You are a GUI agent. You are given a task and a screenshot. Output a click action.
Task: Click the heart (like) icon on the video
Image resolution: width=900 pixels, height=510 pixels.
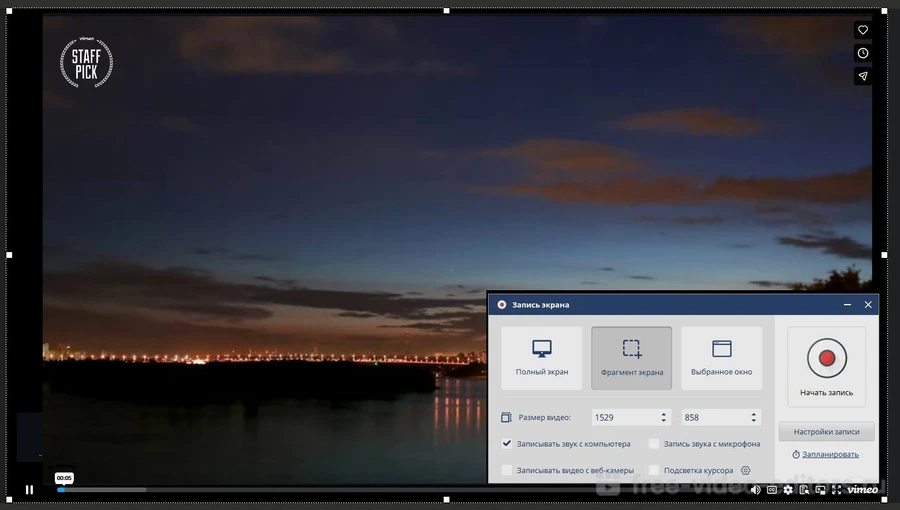863,30
